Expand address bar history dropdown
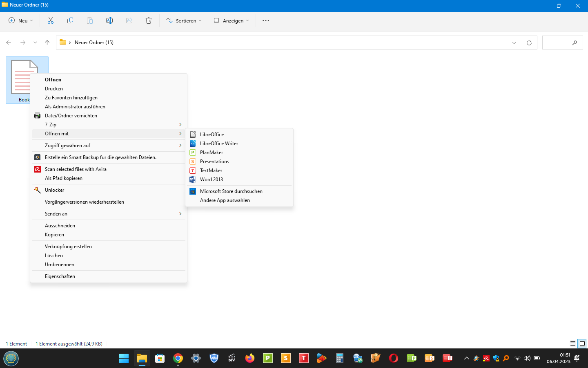This screenshot has width=588, height=368. pos(514,43)
